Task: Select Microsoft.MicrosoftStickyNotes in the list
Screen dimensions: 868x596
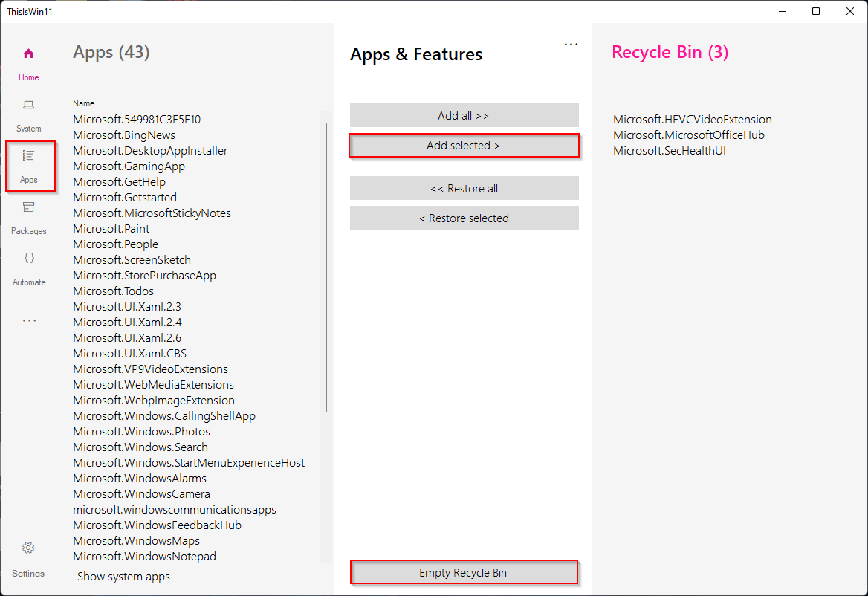Action: (x=152, y=213)
